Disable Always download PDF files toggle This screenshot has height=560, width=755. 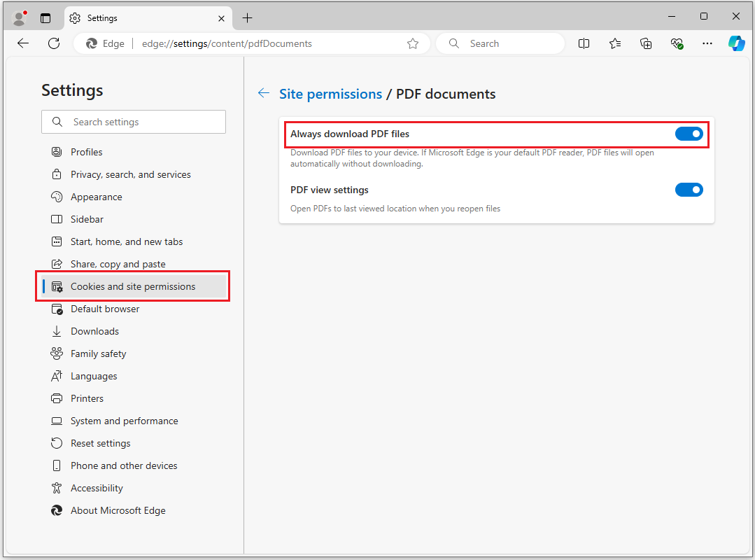point(689,134)
